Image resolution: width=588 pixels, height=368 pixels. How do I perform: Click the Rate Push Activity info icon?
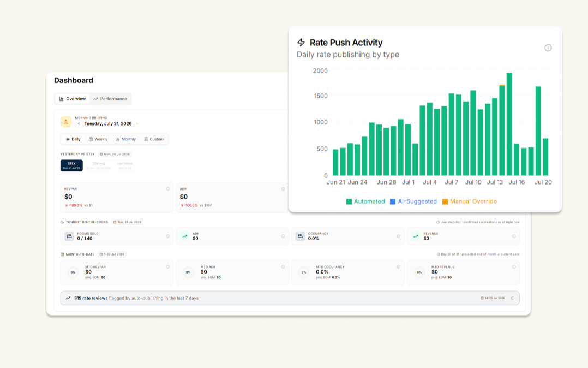coord(548,48)
